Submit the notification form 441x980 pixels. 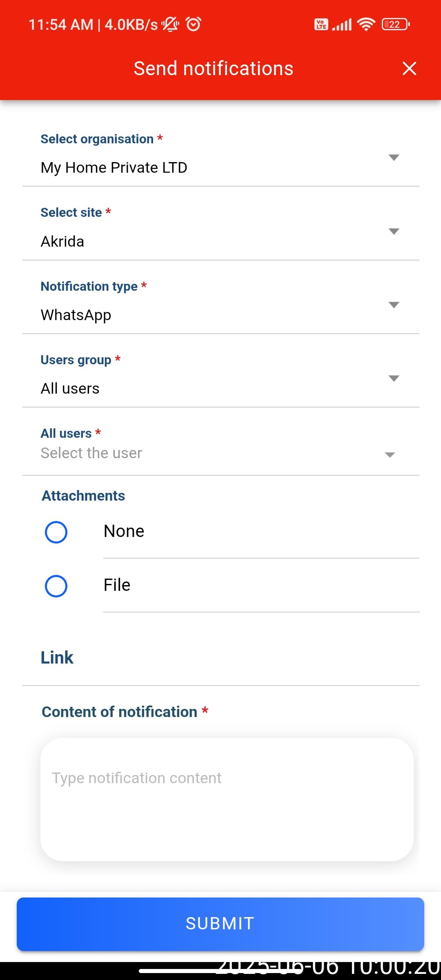tap(220, 924)
